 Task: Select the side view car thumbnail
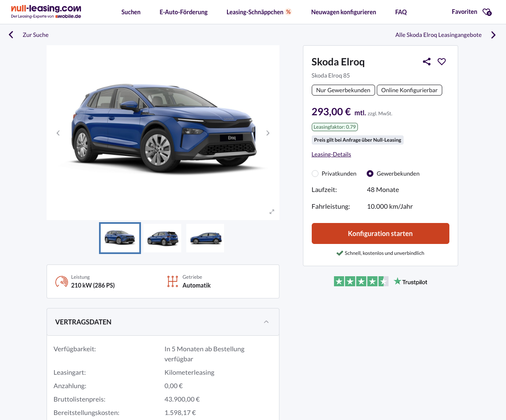pyautogui.click(x=205, y=238)
